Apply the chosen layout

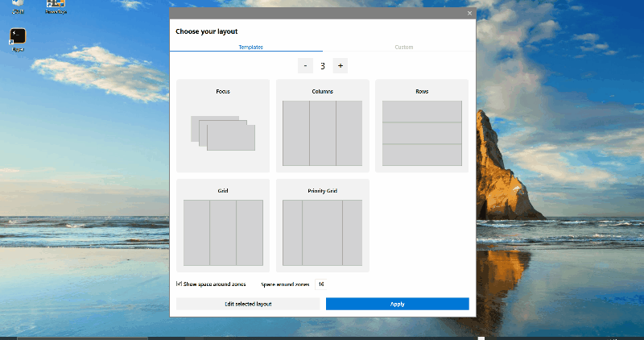click(x=397, y=304)
